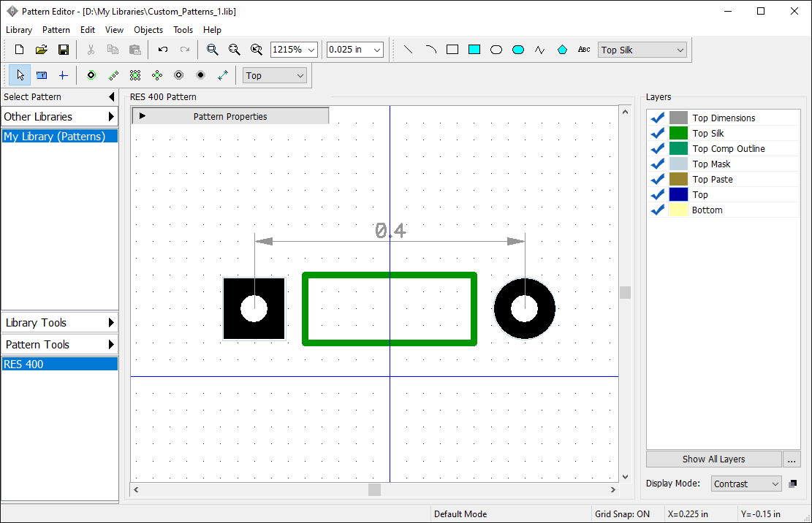Screen dimensions: 812x523
Task: Toggle the Top Silk layer checkmark
Action: [658, 134]
